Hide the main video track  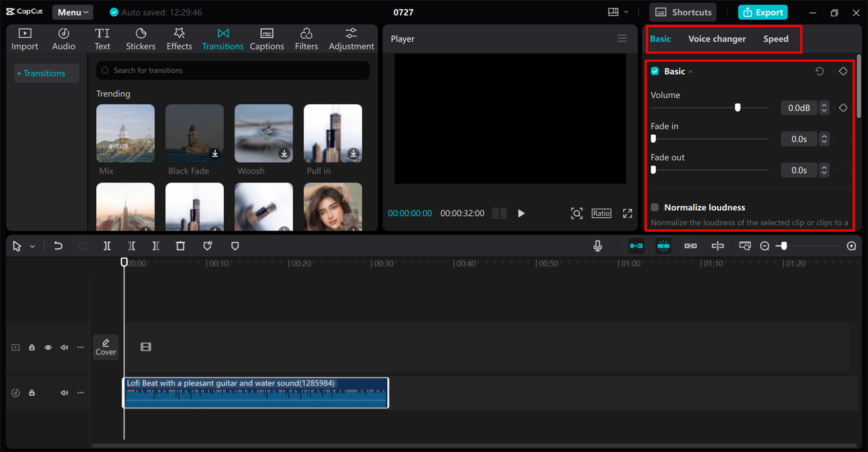click(x=48, y=348)
